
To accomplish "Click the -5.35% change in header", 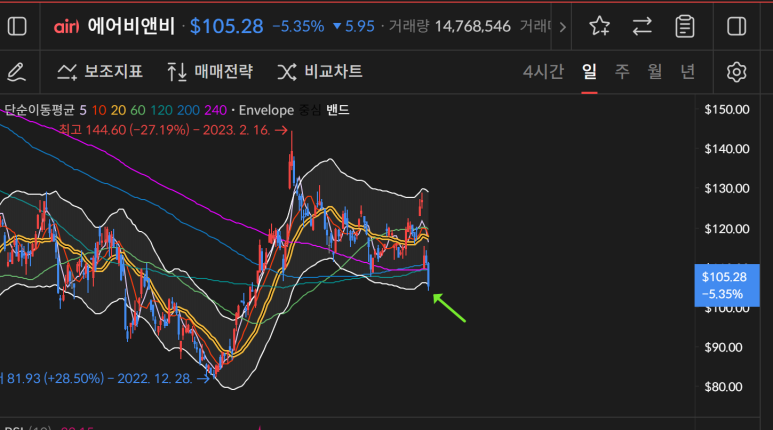I will 298,26.
